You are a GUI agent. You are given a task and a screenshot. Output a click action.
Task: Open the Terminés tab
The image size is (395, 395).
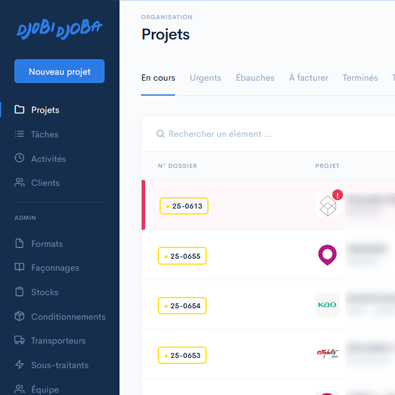(360, 78)
